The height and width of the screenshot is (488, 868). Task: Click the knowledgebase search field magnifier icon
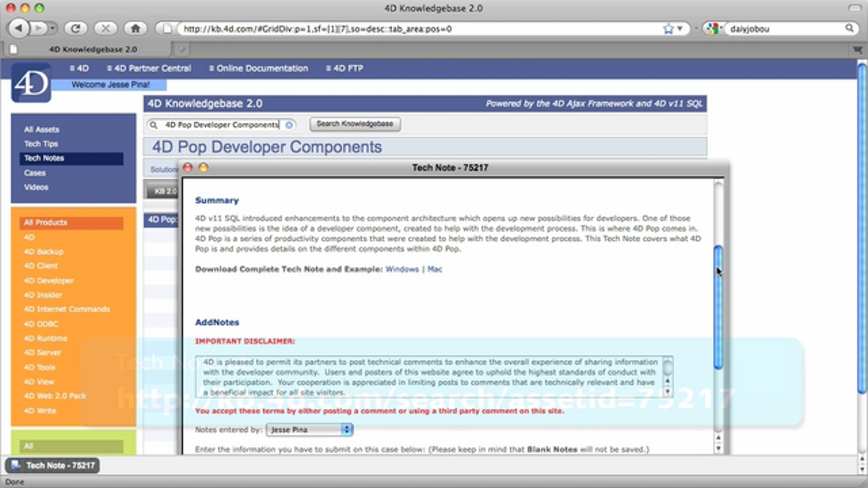(x=154, y=125)
